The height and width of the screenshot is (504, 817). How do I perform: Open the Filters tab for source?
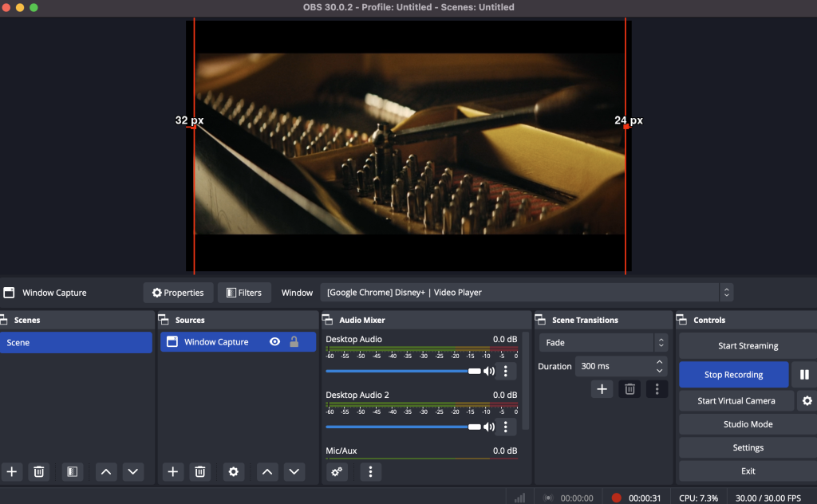244,293
